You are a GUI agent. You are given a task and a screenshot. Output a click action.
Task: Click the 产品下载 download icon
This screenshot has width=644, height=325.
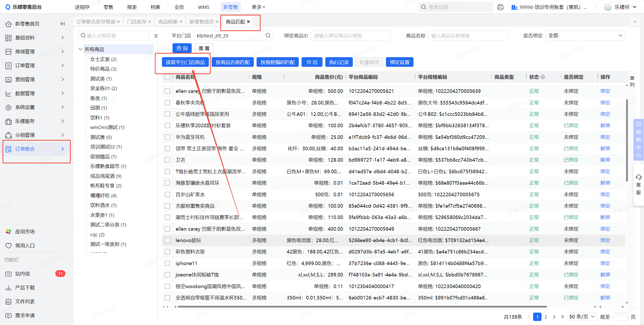9,288
